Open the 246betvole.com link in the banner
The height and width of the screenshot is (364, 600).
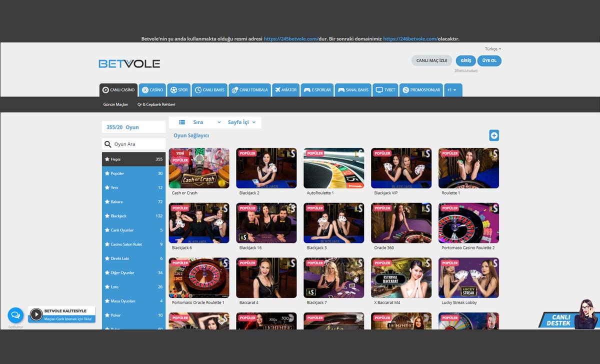pyautogui.click(x=410, y=39)
